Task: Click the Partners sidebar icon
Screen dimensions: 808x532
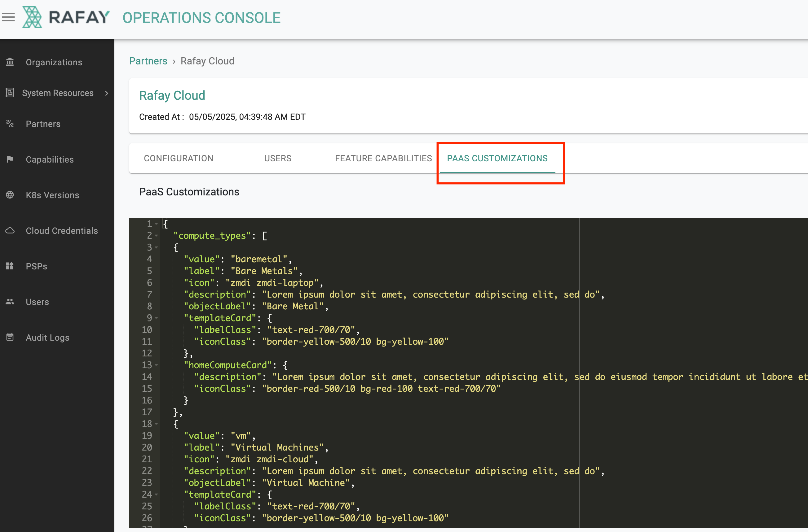Action: click(x=10, y=124)
